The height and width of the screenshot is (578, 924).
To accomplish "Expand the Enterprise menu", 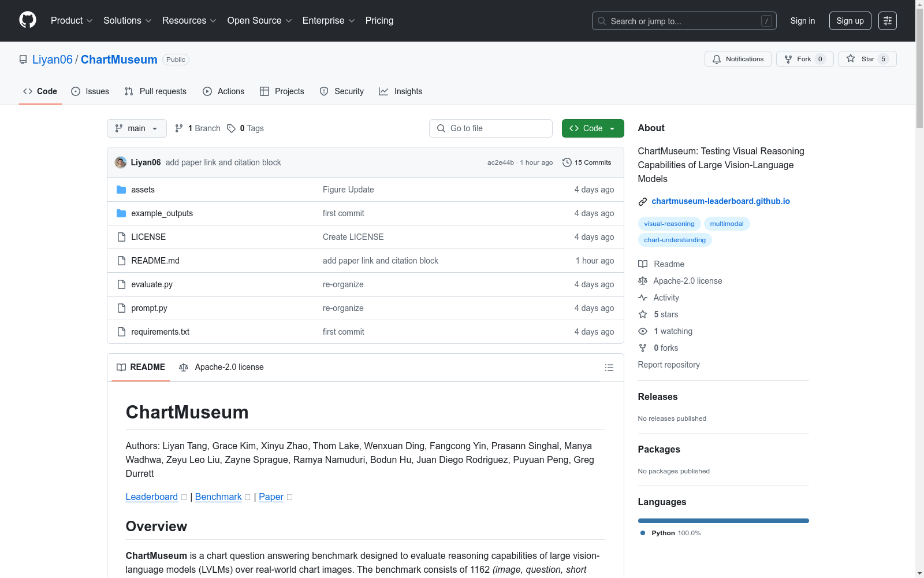I will click(x=329, y=21).
